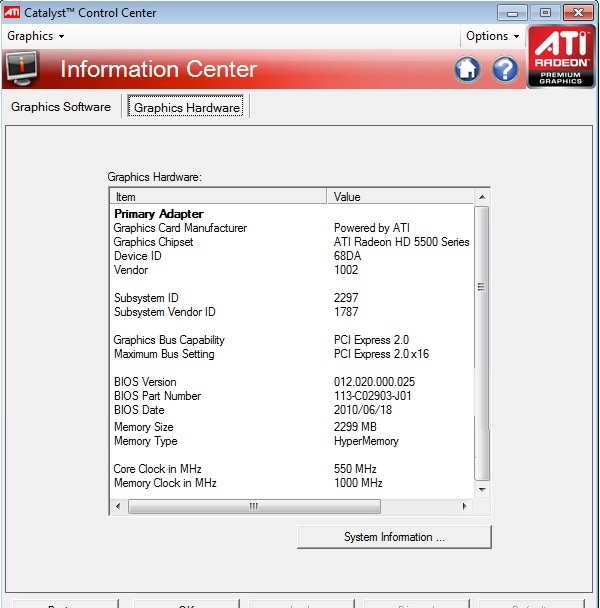Image resolution: width=600 pixels, height=608 pixels.
Task: Minimize the Catalyst Control Center window
Action: tap(512, 13)
